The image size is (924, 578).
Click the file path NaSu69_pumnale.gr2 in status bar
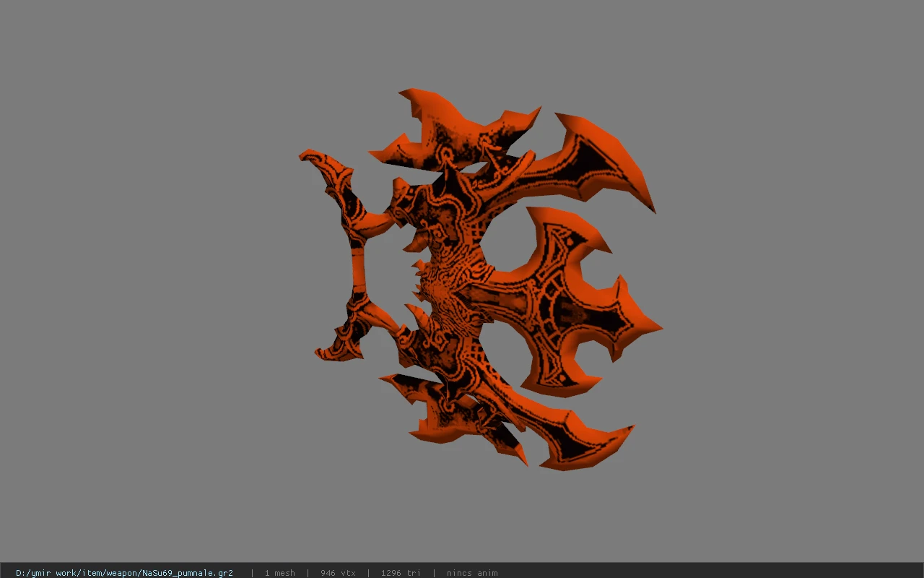tap(124, 573)
